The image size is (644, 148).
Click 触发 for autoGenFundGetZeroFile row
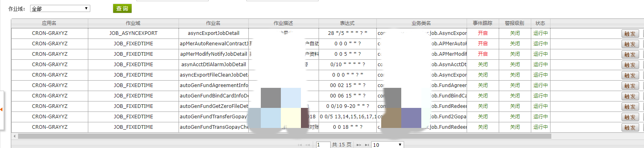pyautogui.click(x=630, y=107)
